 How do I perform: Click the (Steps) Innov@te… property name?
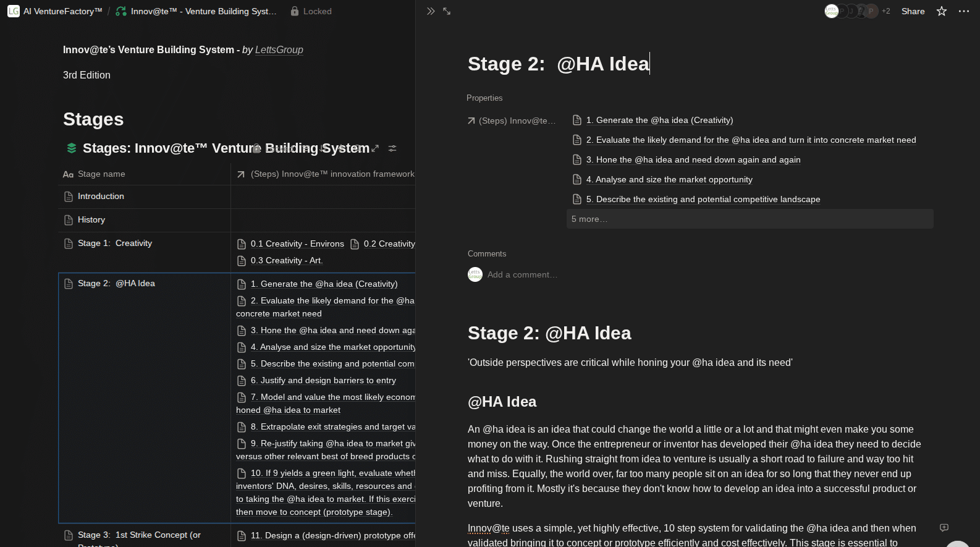pos(517,121)
